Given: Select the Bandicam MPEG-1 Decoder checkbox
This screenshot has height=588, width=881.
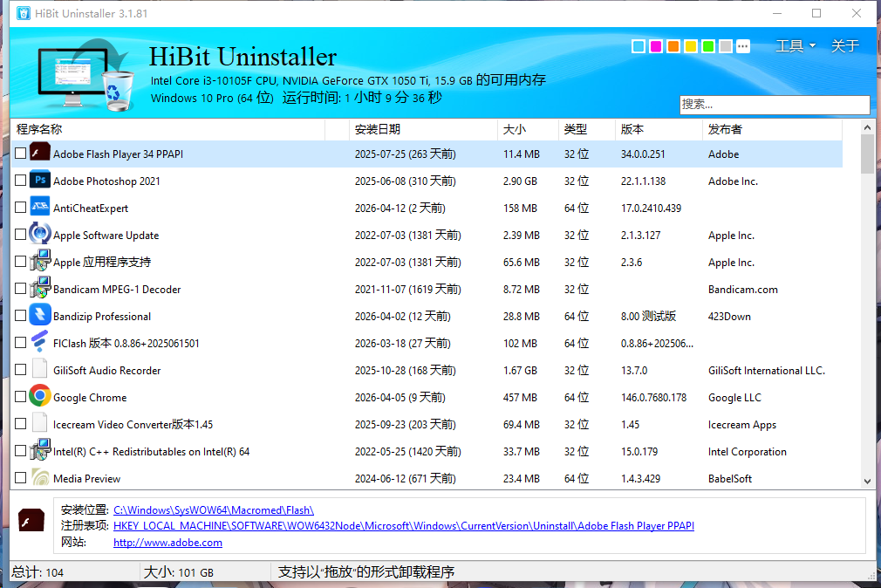Looking at the screenshot, I should pos(21,289).
